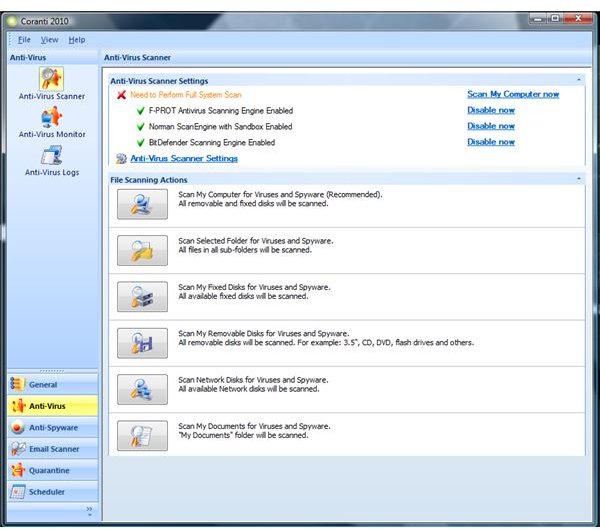This screenshot has height=530, width=600.
Task: Click the Scan My Fixed Disks button icon
Action: (142, 297)
